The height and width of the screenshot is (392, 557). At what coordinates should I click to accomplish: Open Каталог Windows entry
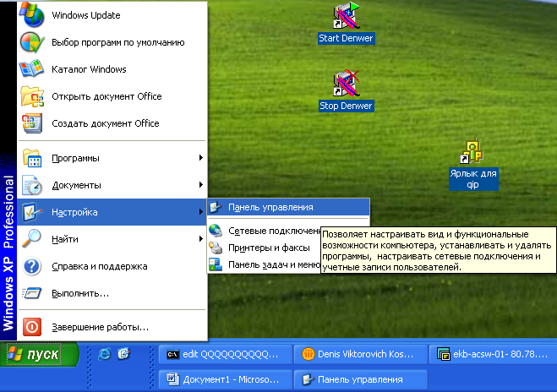[x=112, y=69]
